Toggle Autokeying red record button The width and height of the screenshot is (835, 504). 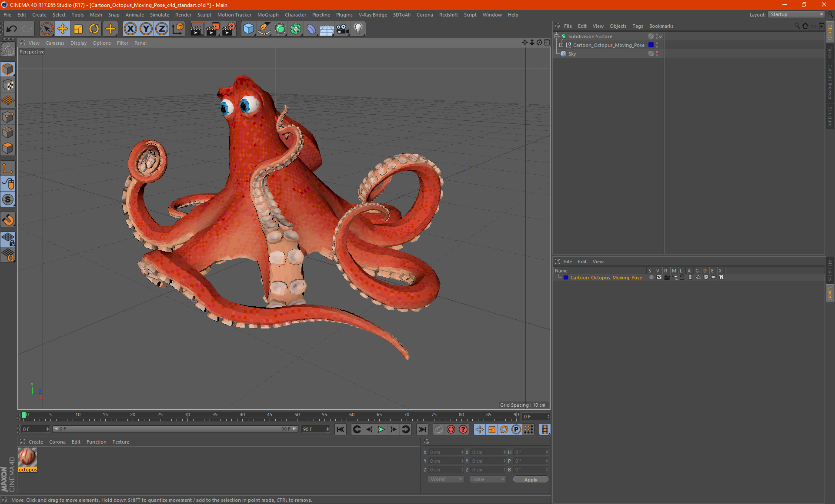coord(451,429)
